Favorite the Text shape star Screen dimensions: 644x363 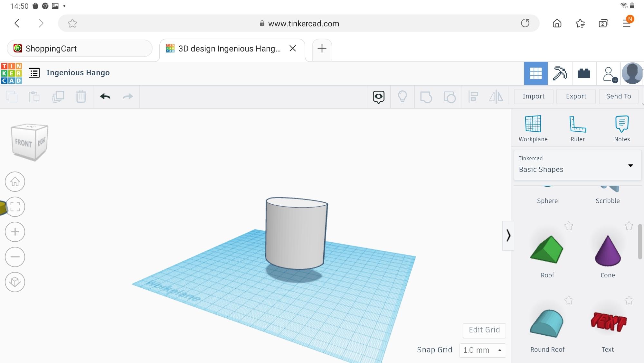point(629,300)
